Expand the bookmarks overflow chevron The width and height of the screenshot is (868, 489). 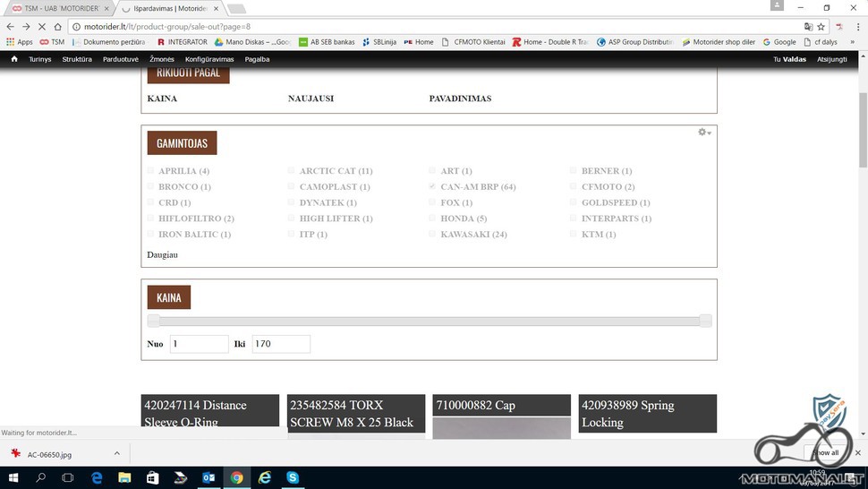point(853,42)
